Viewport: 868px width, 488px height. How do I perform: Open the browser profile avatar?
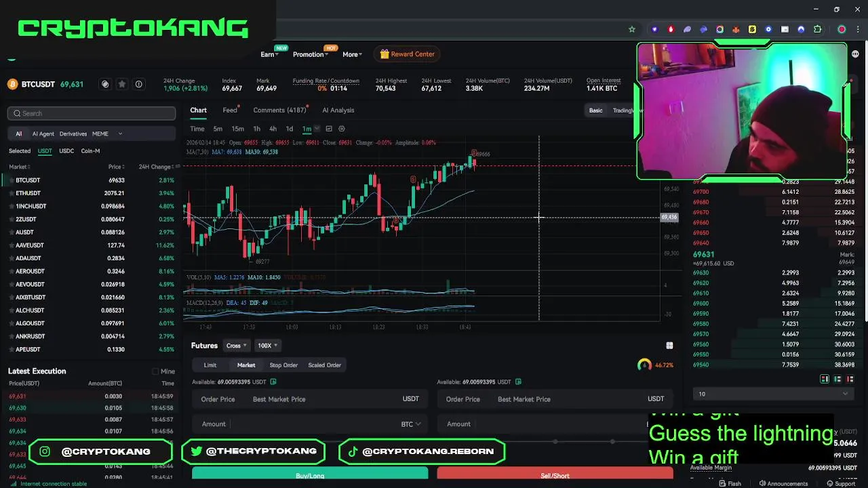pos(842,29)
